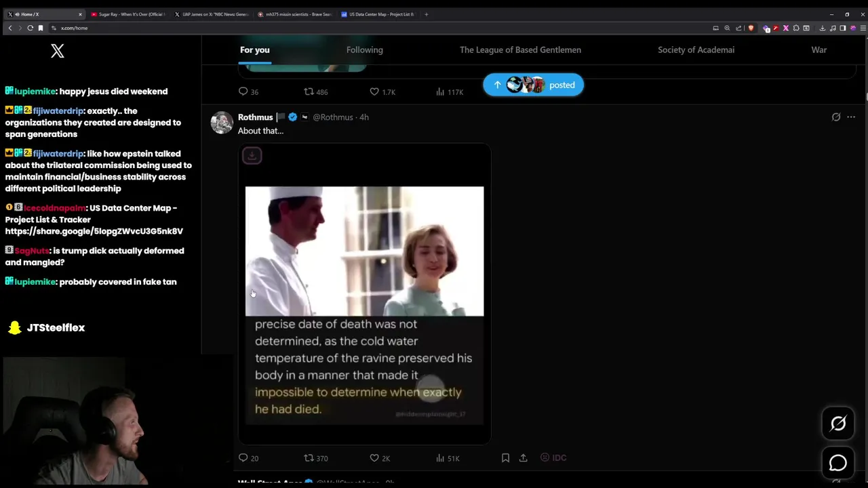
Task: Click the zoom magnifier icon in address bar
Action: coord(727,28)
